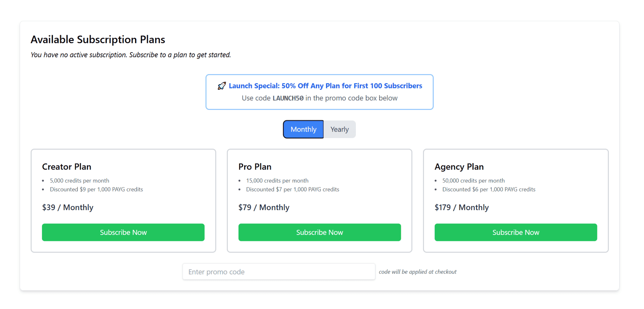
Task: Switch billing to Monthly
Action: pos(303,129)
